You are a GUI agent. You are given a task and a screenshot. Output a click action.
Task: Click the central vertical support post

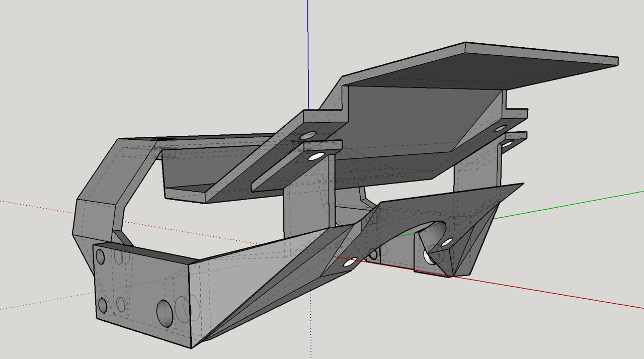click(x=302, y=206)
